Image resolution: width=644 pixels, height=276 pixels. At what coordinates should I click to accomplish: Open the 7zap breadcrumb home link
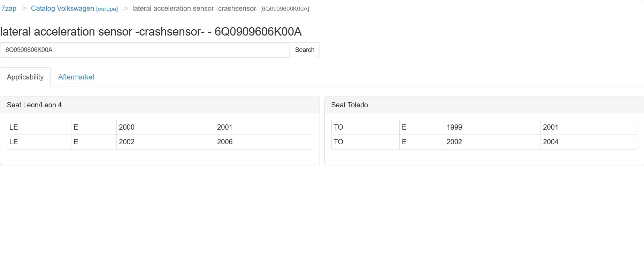[9, 8]
